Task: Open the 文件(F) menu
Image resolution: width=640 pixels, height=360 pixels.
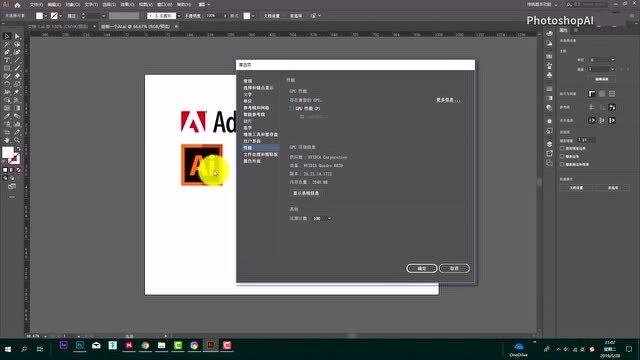Action: (x=36, y=5)
